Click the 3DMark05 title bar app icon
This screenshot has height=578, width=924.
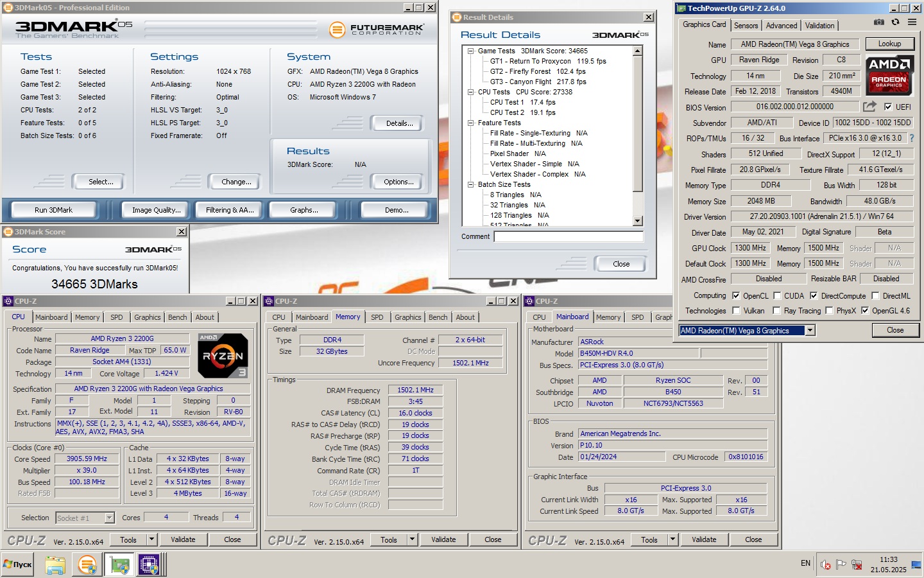coord(8,8)
